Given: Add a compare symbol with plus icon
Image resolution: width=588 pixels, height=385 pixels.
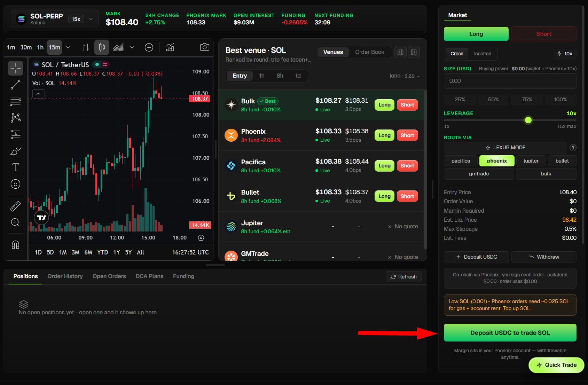Looking at the screenshot, I should pyautogui.click(x=149, y=47).
